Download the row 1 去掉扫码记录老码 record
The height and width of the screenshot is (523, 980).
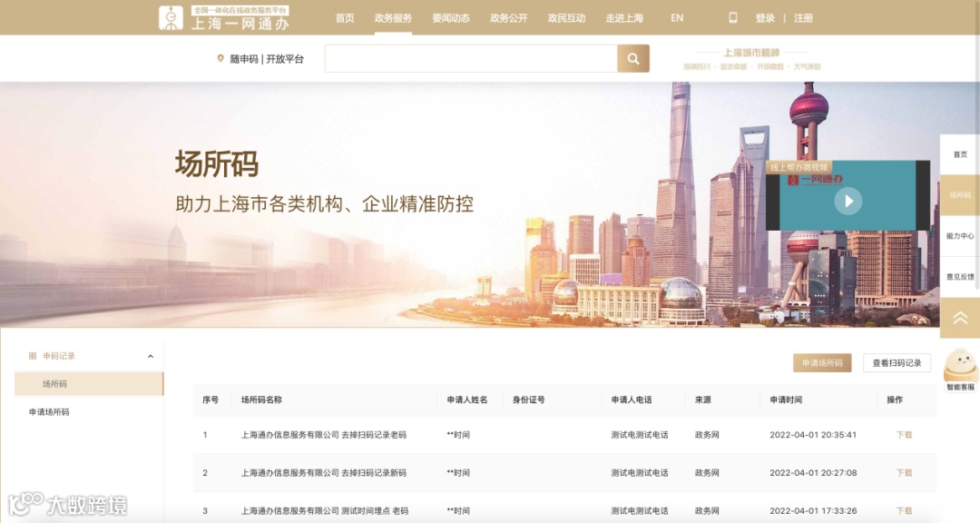point(904,435)
